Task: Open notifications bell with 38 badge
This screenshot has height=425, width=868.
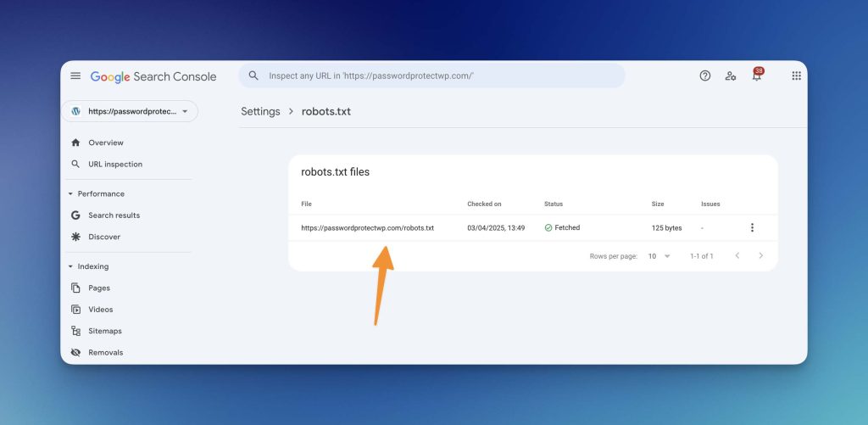Action: [757, 75]
